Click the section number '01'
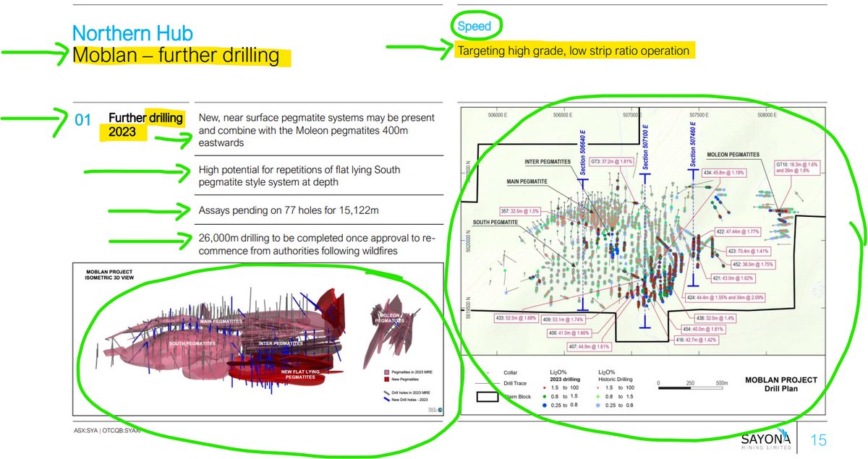The width and height of the screenshot is (868, 459). click(x=85, y=121)
